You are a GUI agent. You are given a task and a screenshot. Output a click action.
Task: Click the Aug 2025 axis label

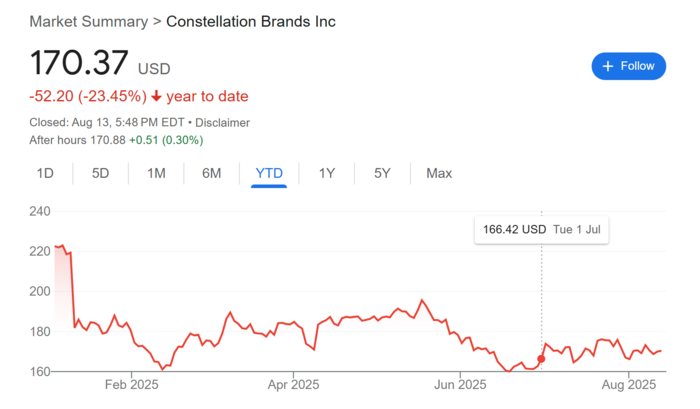[629, 384]
